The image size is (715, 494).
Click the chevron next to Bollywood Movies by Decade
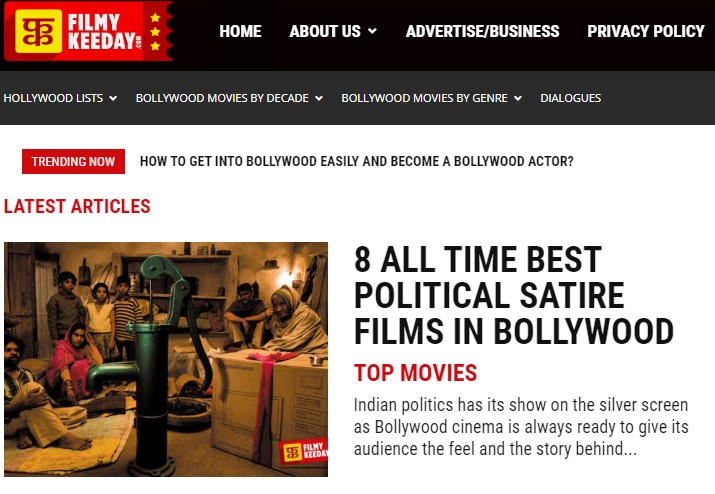(319, 98)
